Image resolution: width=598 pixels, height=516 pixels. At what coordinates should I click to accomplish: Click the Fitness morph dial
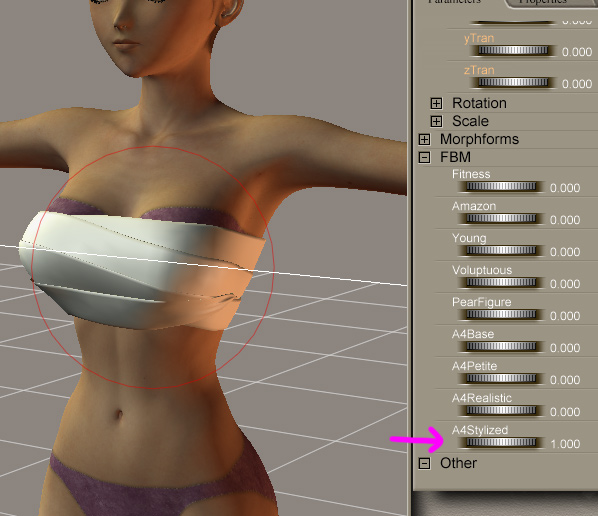[x=501, y=186]
